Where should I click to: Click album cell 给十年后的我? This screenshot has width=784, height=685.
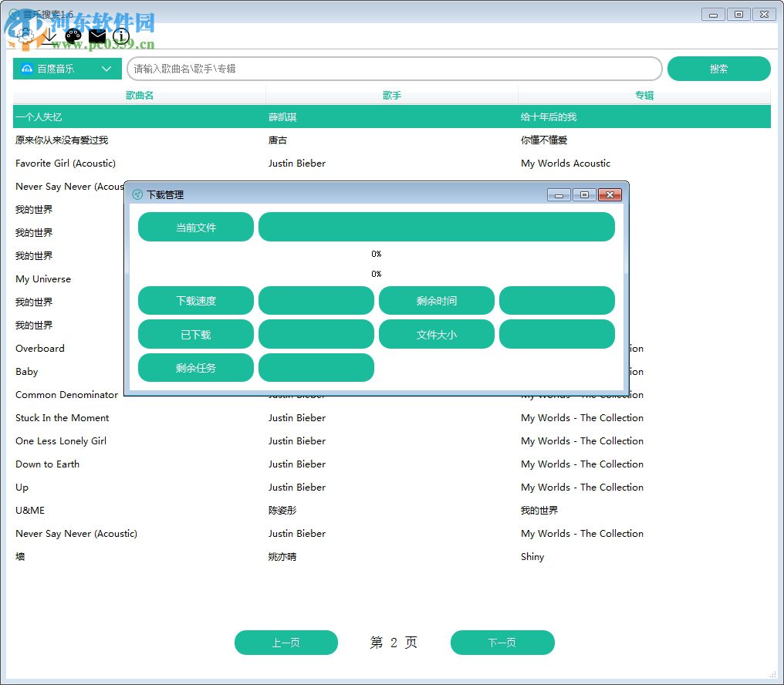pos(549,117)
